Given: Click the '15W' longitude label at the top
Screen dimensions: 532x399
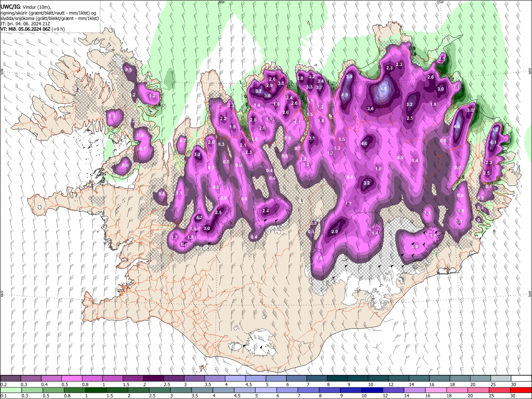Looking at the screenshot, I should 440,2.
